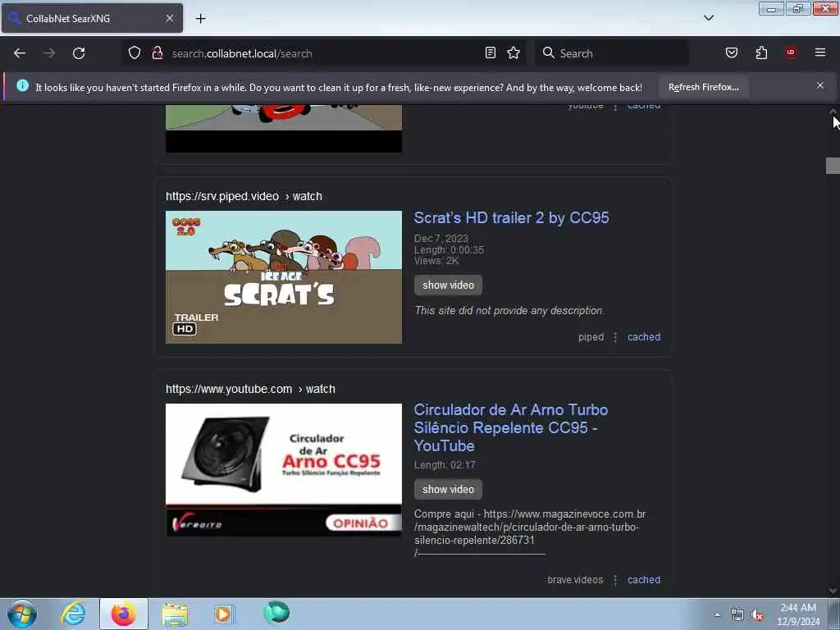Click the insecure connection padlock icon
Screen dimensions: 840x630
click(157, 53)
